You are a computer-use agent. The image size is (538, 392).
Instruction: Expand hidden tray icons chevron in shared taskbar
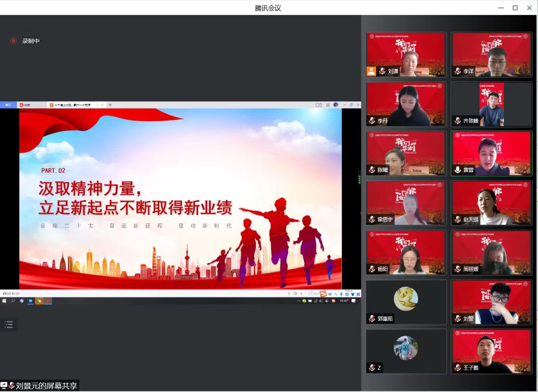(x=299, y=301)
